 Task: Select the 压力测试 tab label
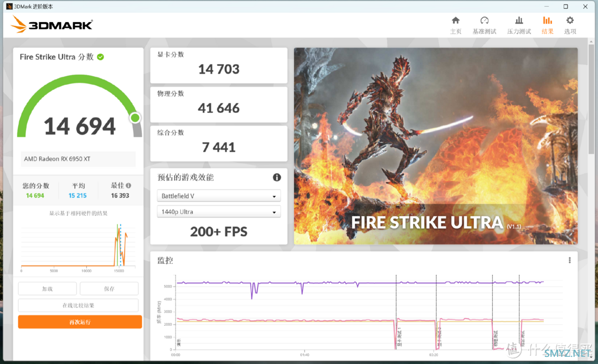coord(519,31)
